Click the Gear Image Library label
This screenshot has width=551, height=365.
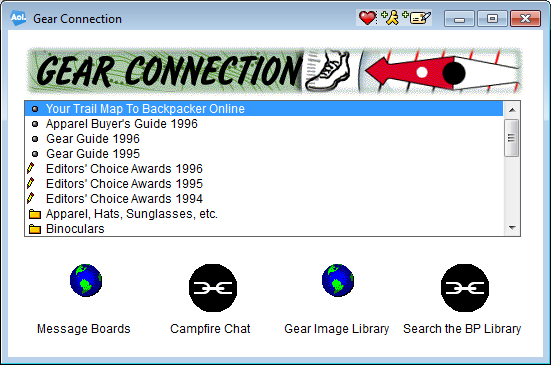tap(337, 329)
